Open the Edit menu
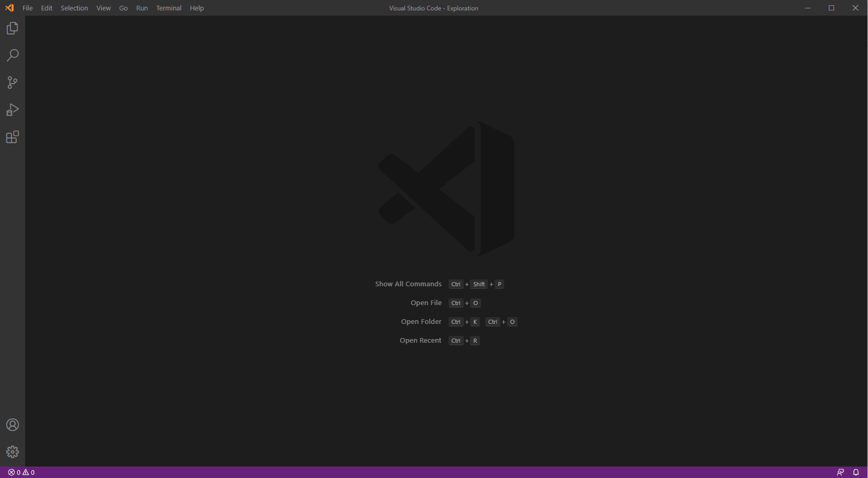The image size is (868, 478). point(47,8)
